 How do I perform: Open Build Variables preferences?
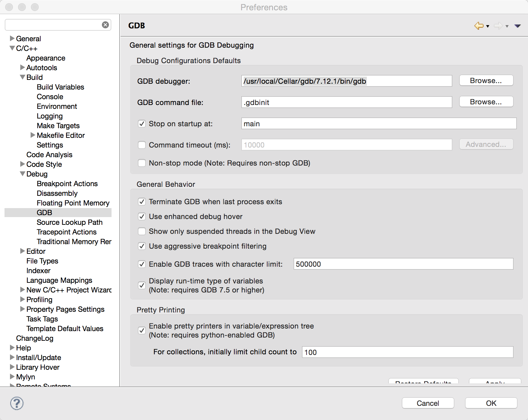[x=60, y=87]
